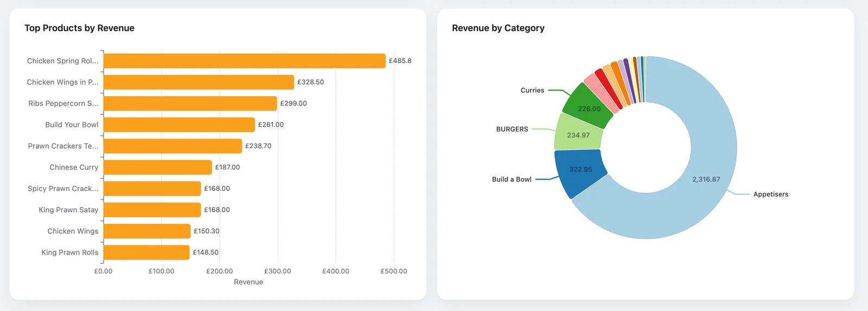Click the £500.00 axis tick label
The image size is (868, 311).
click(x=394, y=271)
